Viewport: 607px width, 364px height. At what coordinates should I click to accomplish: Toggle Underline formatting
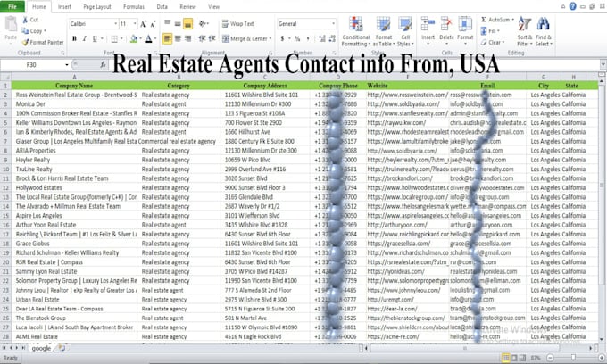coord(95,38)
